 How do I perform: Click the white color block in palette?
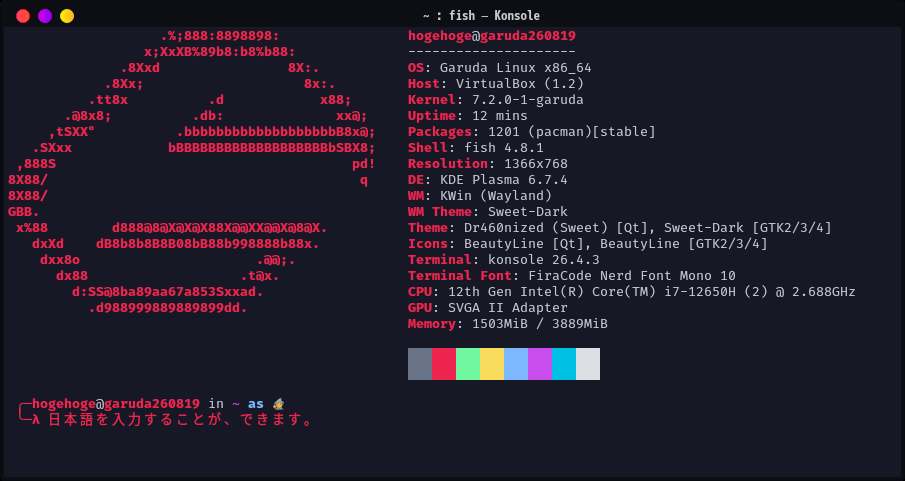coord(588,364)
